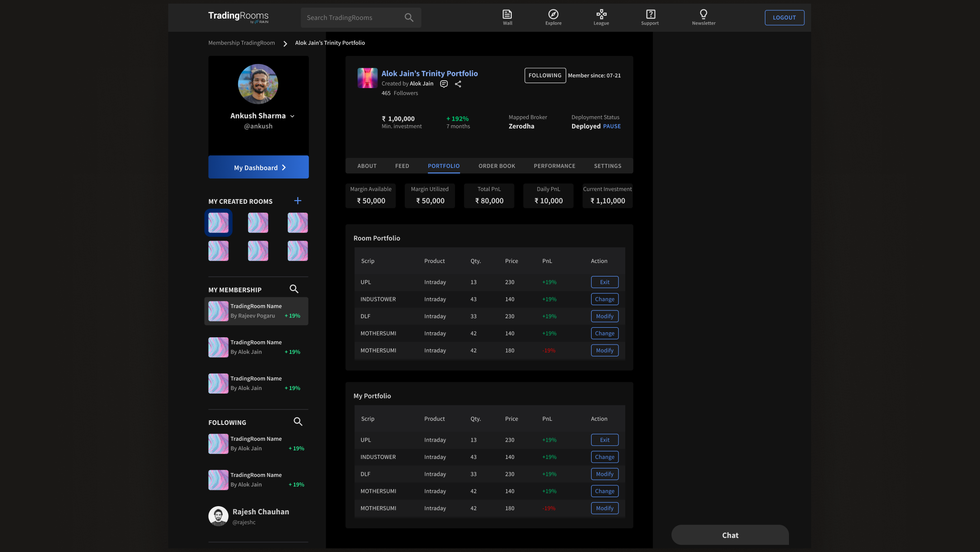This screenshot has width=980, height=552.
Task: Open the Chat panel
Action: 730,535
